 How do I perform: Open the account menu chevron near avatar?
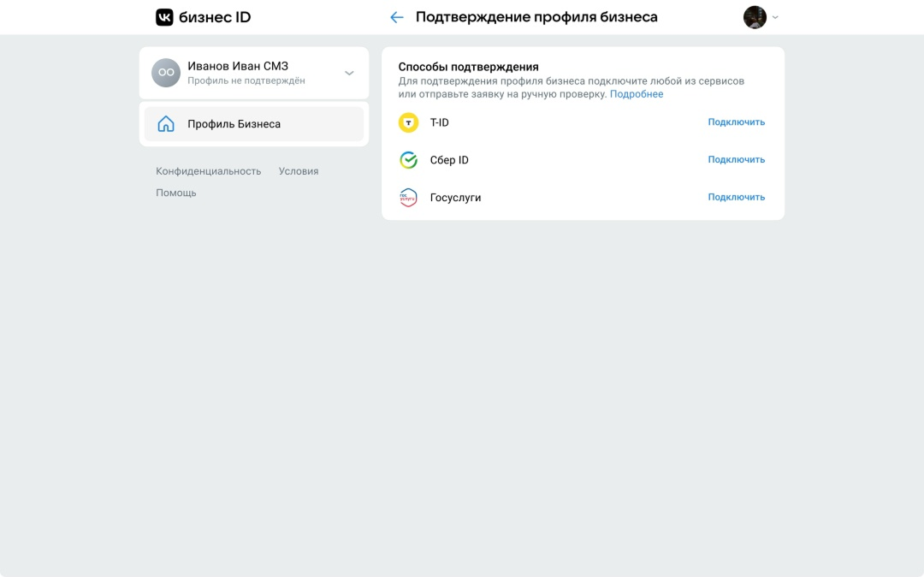[x=775, y=17]
